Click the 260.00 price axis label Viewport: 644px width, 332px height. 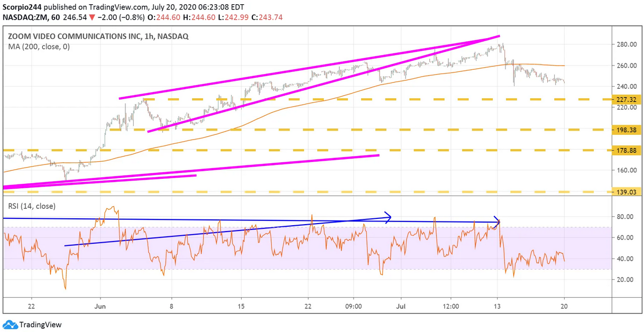tap(625, 66)
